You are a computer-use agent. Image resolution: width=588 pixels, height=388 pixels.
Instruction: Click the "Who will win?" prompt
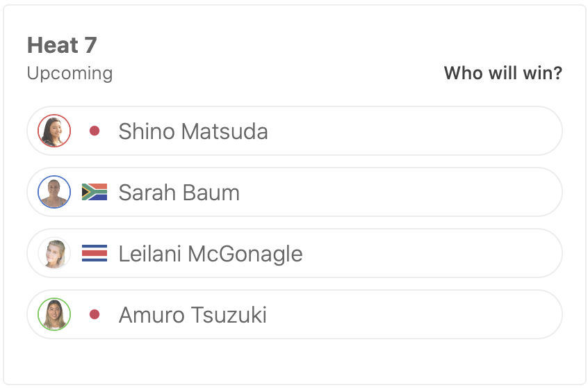point(503,73)
